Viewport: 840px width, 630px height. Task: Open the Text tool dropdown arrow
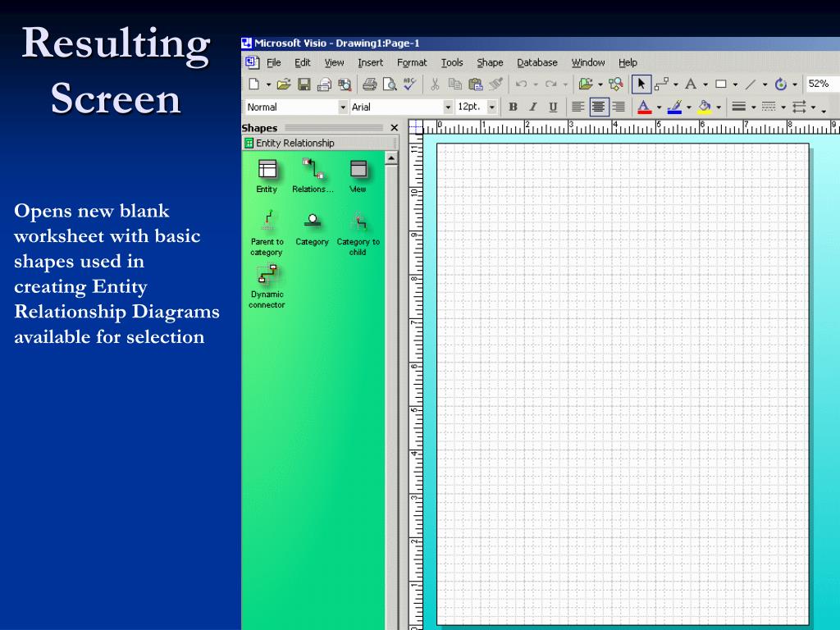(x=705, y=84)
